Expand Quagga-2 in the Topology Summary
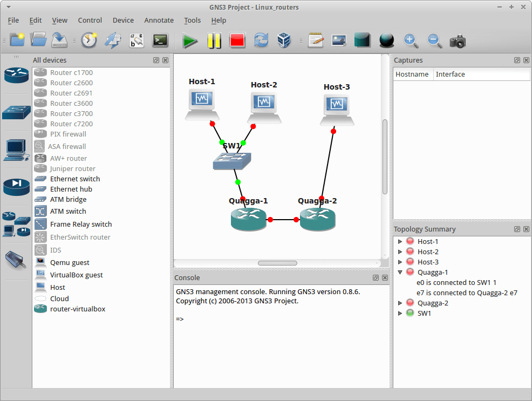This screenshot has height=401, width=532. coord(400,303)
